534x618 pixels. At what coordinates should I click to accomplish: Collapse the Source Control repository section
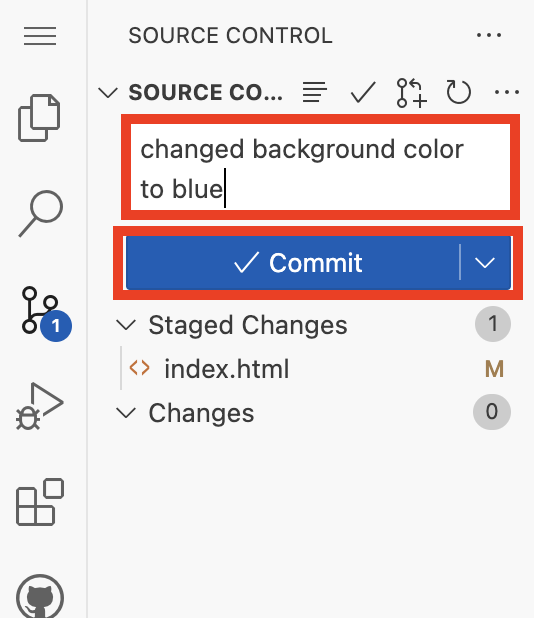(108, 93)
